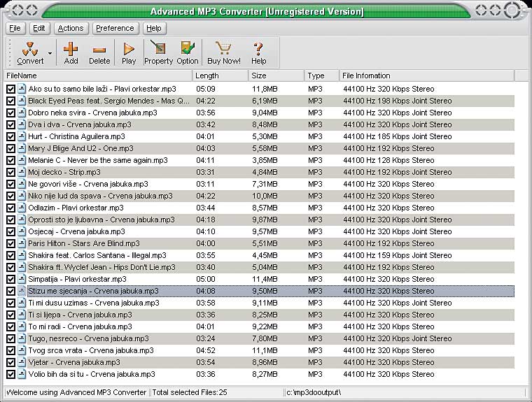Uncheck the Dobro neka svira checkbox
The width and height of the screenshot is (532, 402).
10,113
